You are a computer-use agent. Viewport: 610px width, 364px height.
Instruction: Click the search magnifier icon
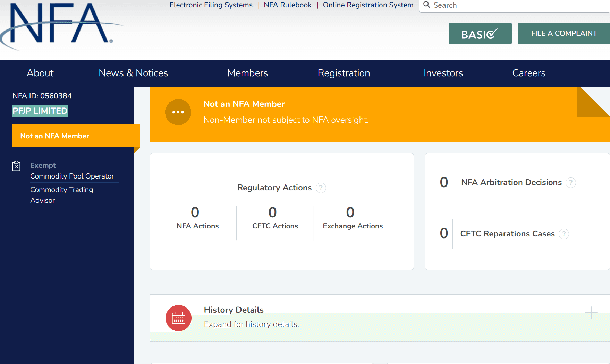click(427, 5)
